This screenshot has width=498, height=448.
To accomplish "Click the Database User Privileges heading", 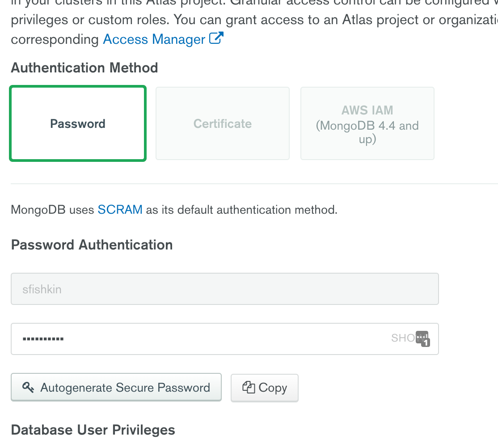I will tap(93, 430).
